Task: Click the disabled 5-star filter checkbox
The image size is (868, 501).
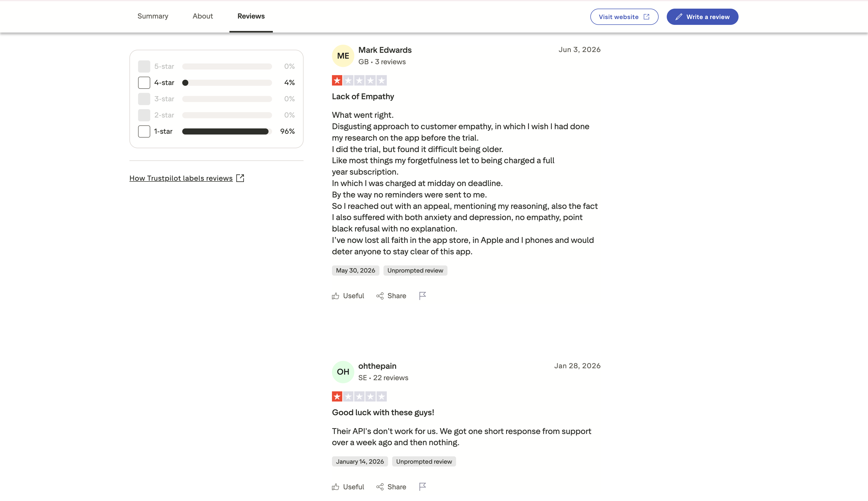Action: click(144, 66)
